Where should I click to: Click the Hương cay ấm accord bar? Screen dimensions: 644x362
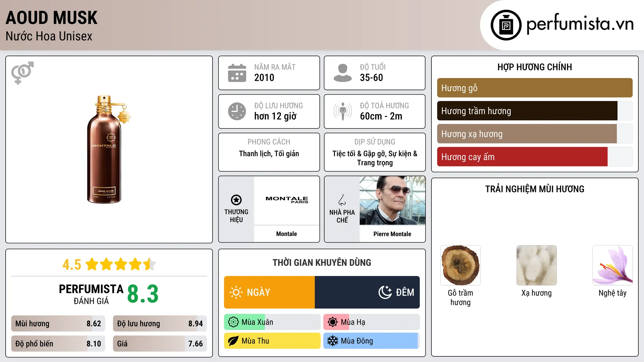click(x=535, y=157)
